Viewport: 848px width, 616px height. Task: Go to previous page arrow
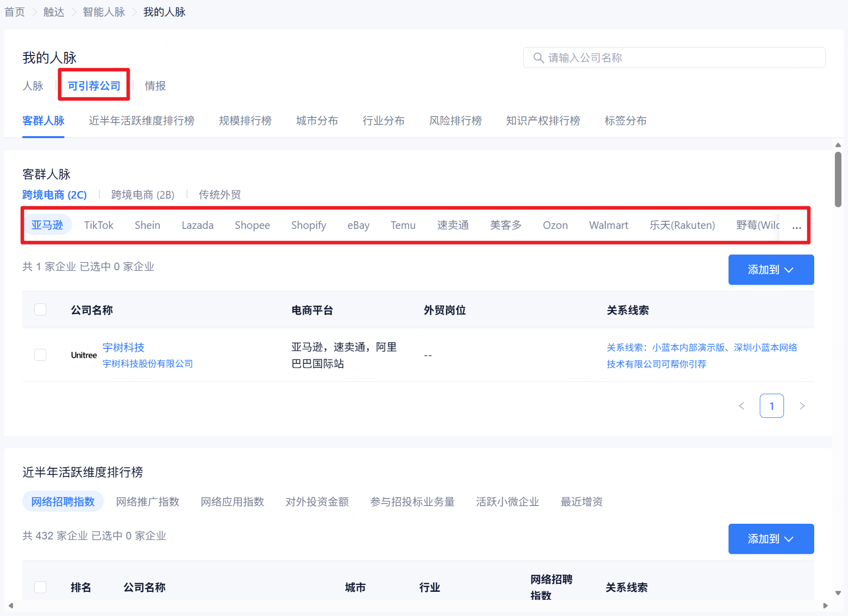[741, 406]
